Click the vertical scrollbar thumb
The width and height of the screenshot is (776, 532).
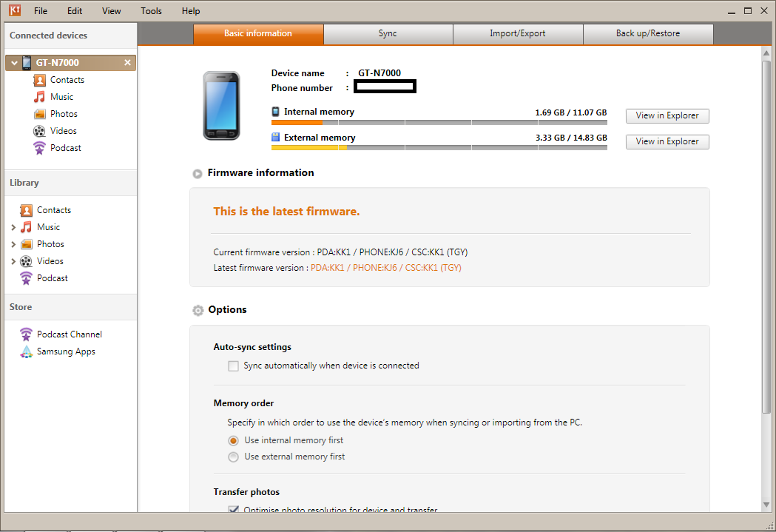(766, 237)
